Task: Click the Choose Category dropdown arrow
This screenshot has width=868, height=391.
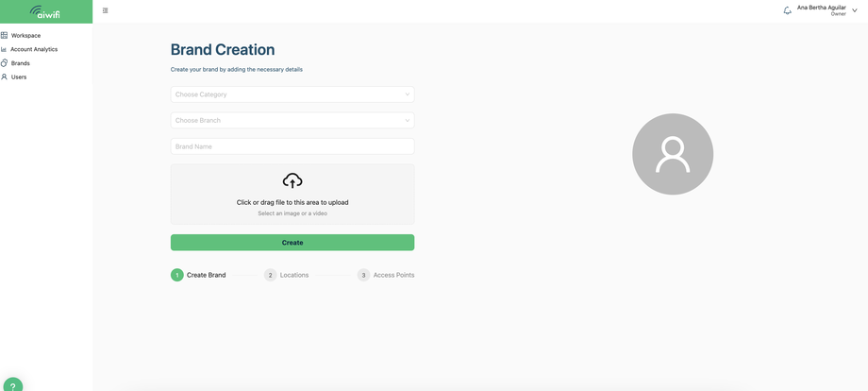Action: [408, 94]
